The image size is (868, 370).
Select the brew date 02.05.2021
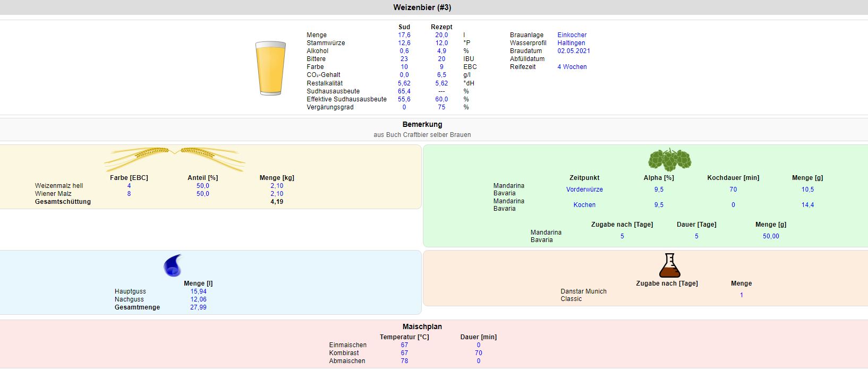[574, 51]
